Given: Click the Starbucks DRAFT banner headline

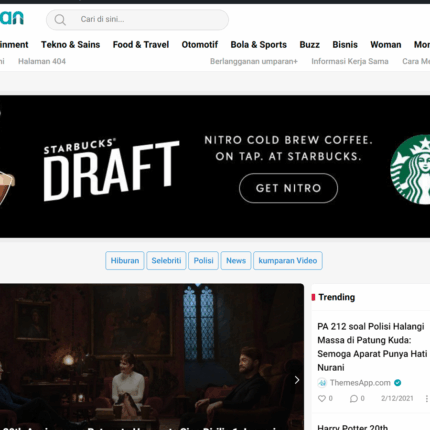Looking at the screenshot, I should pos(112,170).
